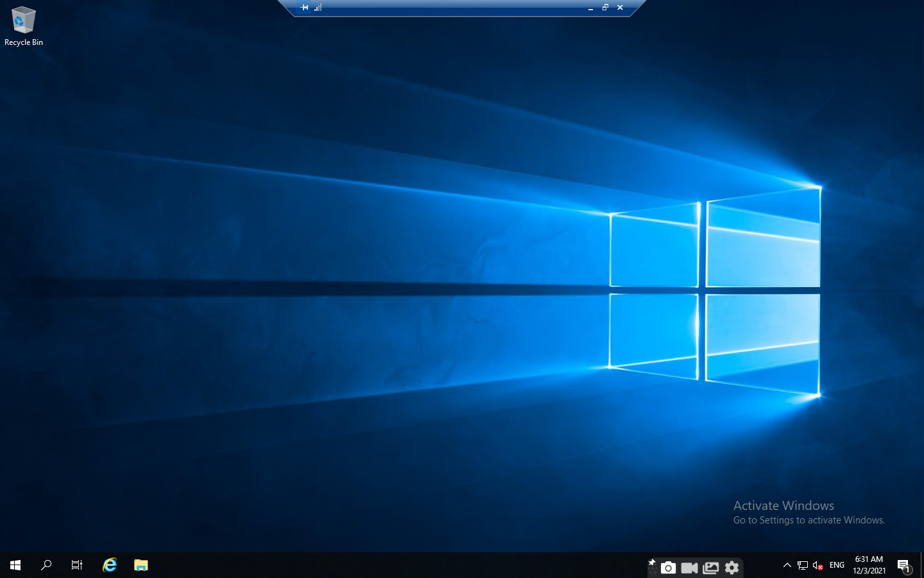The height and width of the screenshot is (578, 924).
Task: Show connection quality signal bars info
Action: [318, 8]
